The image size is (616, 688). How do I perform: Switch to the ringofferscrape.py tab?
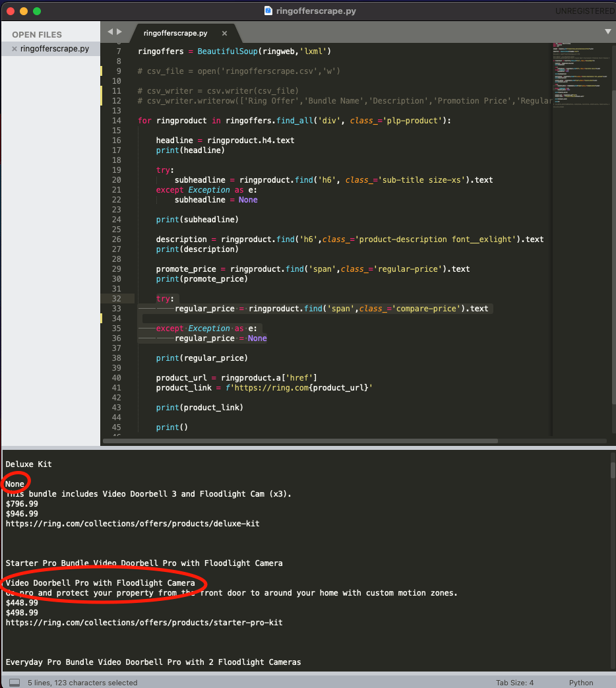[x=175, y=34]
